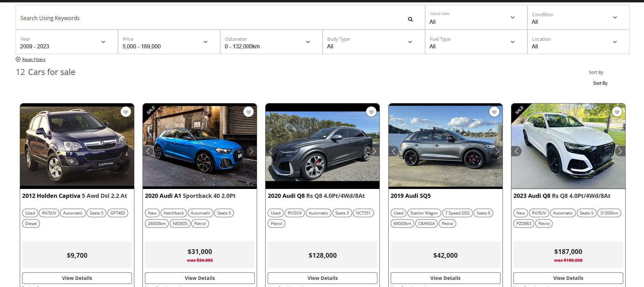Next photo arrow on white 2023 Audi Q8

click(620, 151)
